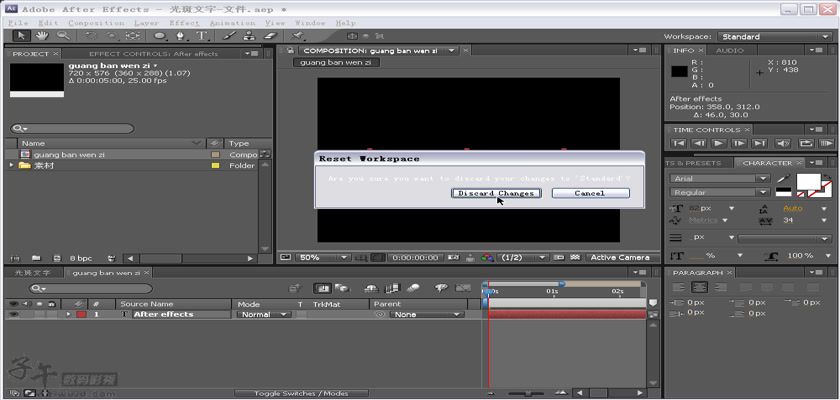Click the current time 0:00:00:00 display
Viewport: 840px width, 400px height.
(x=416, y=258)
